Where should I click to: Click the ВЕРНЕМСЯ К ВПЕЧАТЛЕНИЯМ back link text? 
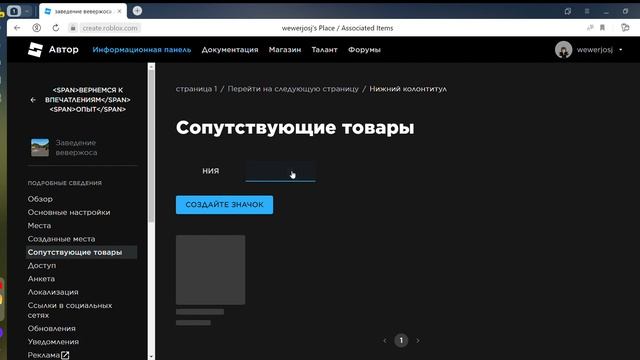(x=88, y=100)
